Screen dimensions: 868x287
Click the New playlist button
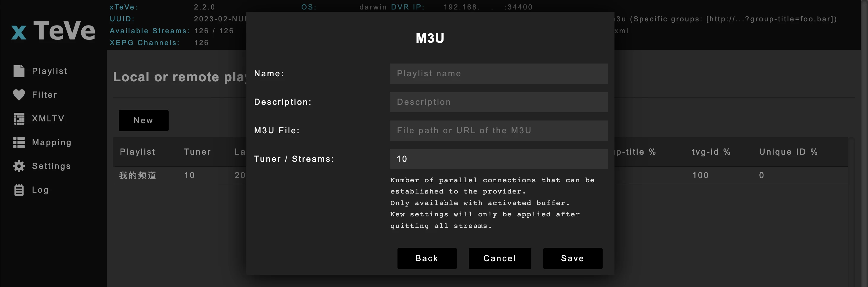point(144,120)
